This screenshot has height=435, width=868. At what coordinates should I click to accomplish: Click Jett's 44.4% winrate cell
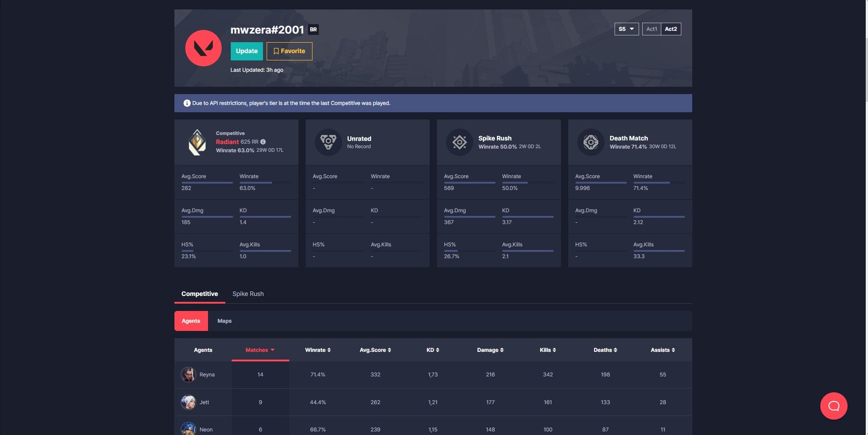pyautogui.click(x=318, y=402)
